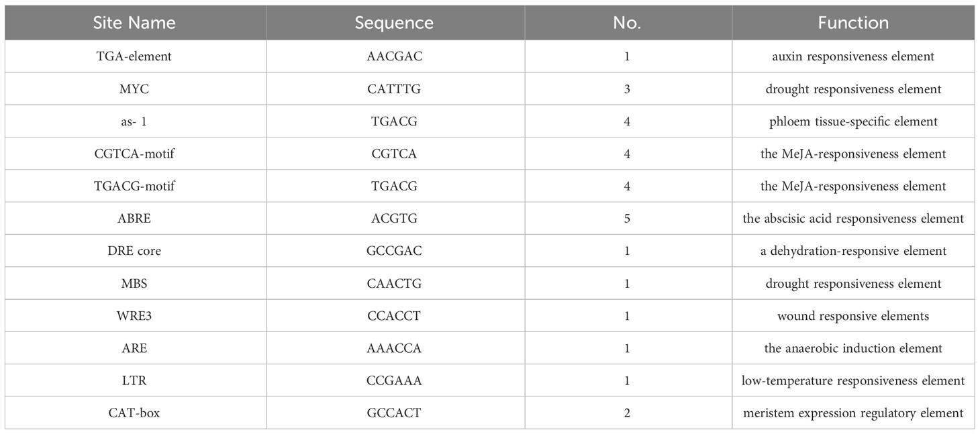Select the CAATTG-adjacent CATTTG sequence cell

point(395,89)
